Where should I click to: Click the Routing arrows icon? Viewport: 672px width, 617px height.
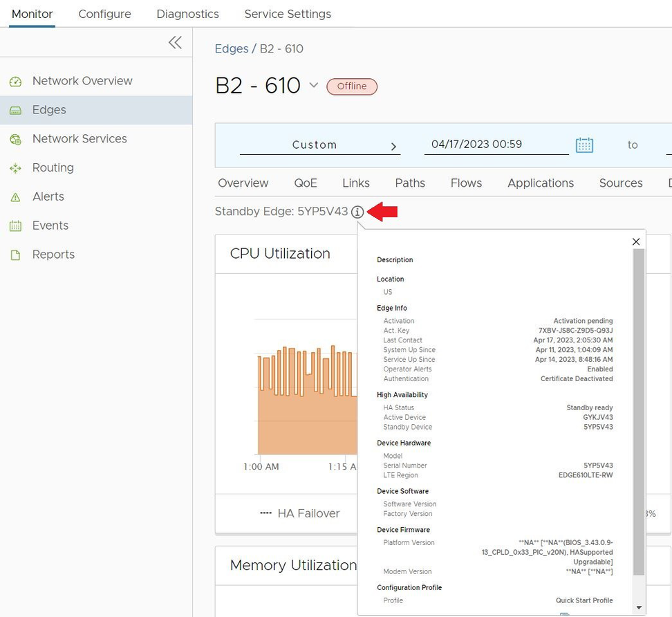click(15, 168)
